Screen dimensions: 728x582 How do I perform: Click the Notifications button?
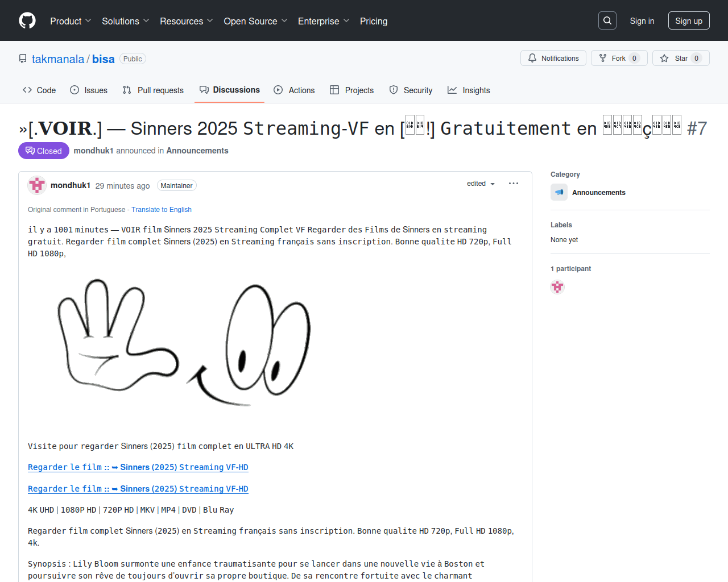(x=553, y=58)
